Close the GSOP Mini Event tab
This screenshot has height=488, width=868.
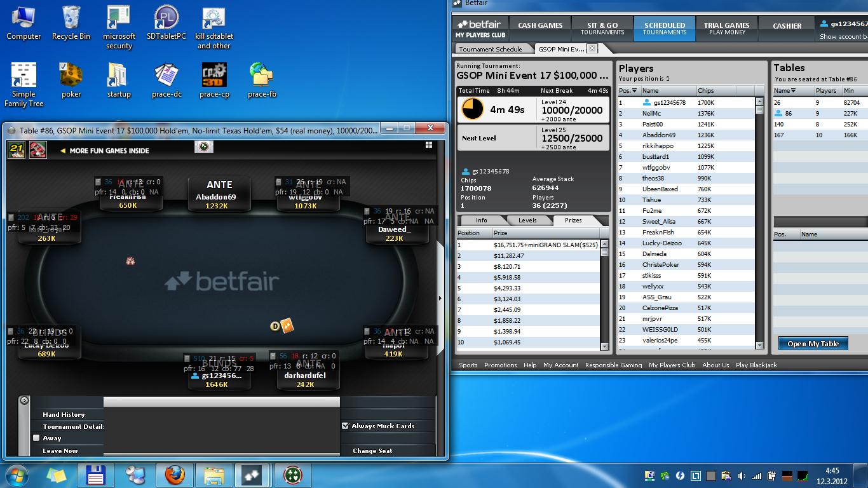point(592,48)
